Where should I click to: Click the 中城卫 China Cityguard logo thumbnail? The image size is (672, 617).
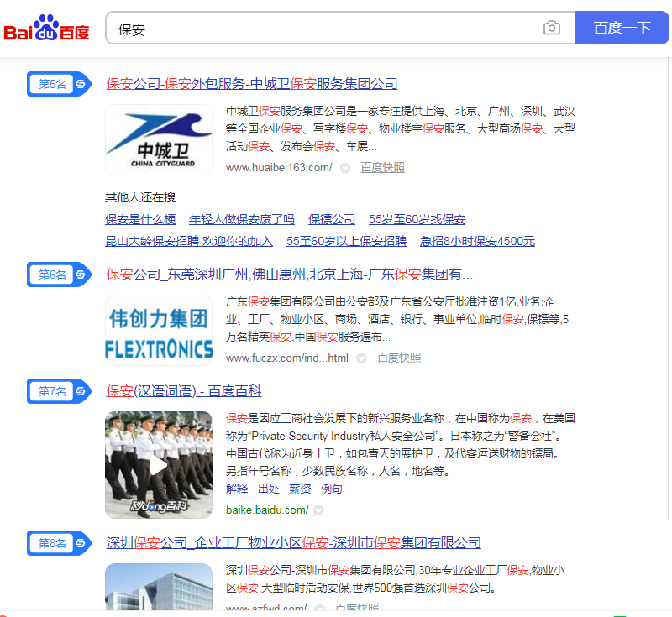[159, 139]
